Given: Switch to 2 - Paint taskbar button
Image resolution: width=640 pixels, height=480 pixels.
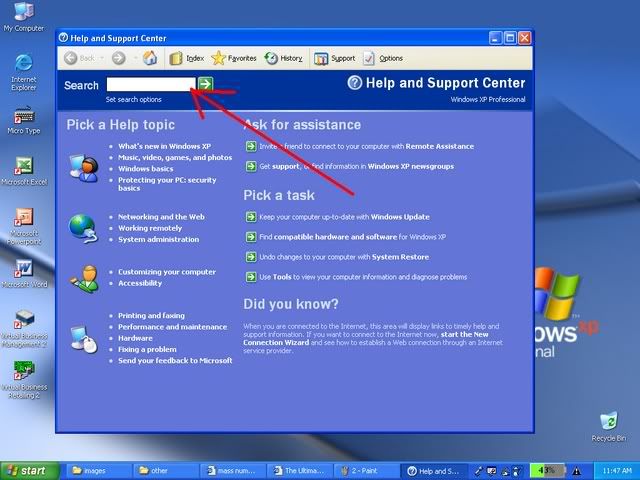Looking at the screenshot, I should coord(367,471).
